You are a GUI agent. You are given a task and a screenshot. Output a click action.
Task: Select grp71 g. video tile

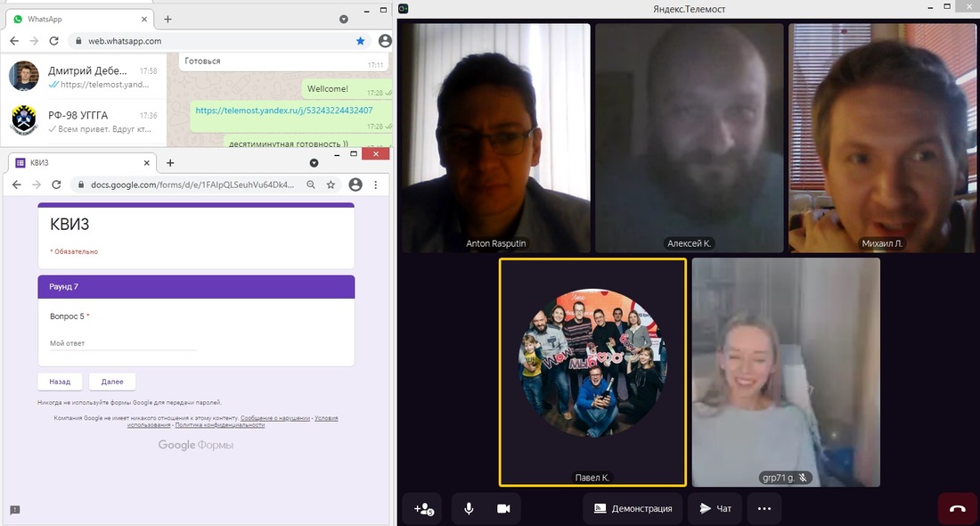(x=786, y=372)
